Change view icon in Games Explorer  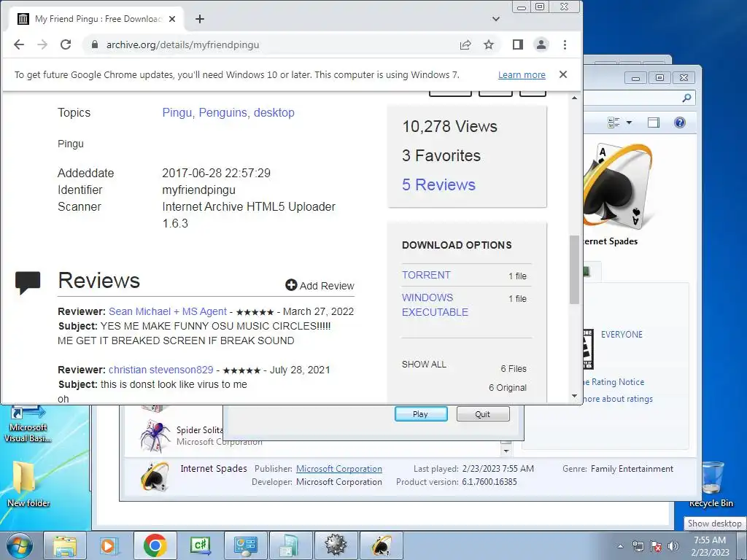point(614,122)
